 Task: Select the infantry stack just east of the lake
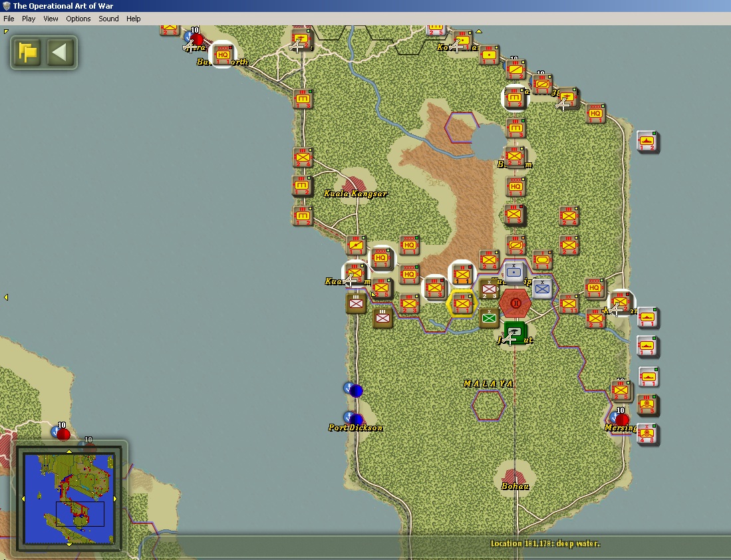tap(515, 157)
